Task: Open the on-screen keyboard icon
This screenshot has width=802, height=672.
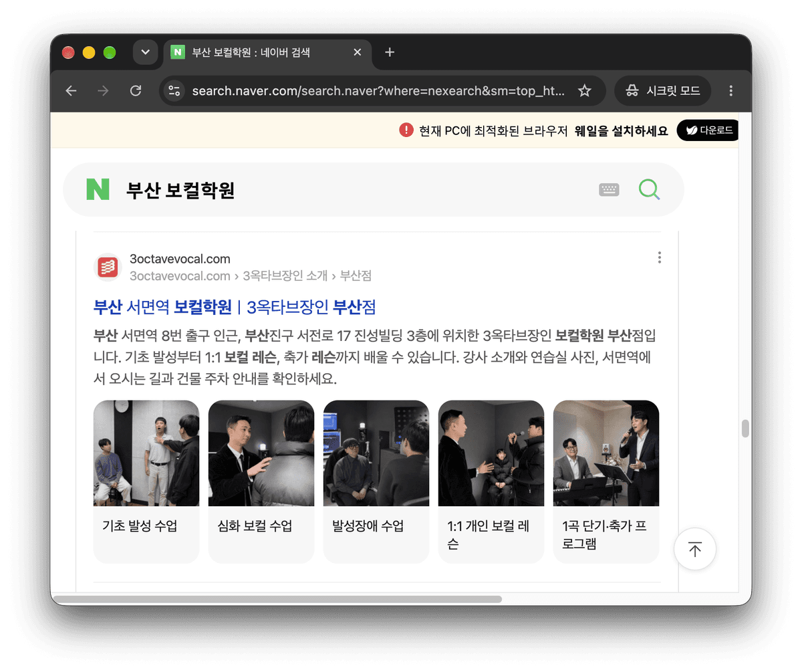Action: tap(609, 190)
